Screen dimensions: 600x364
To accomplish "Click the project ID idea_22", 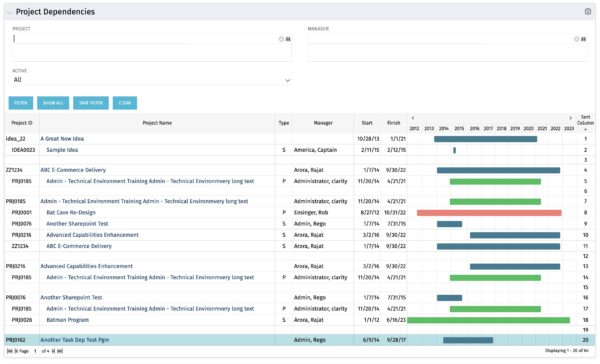I will click(x=15, y=139).
